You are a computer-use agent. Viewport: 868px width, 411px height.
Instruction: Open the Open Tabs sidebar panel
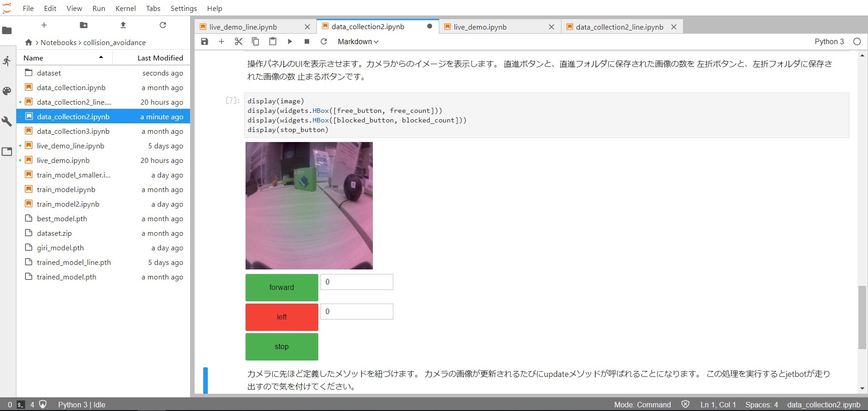click(x=7, y=152)
